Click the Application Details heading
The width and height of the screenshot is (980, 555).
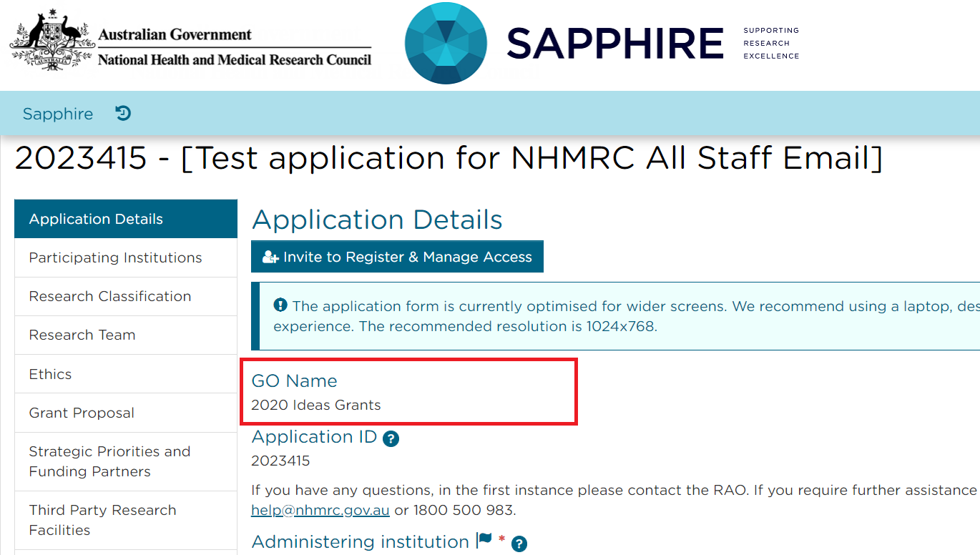point(377,220)
